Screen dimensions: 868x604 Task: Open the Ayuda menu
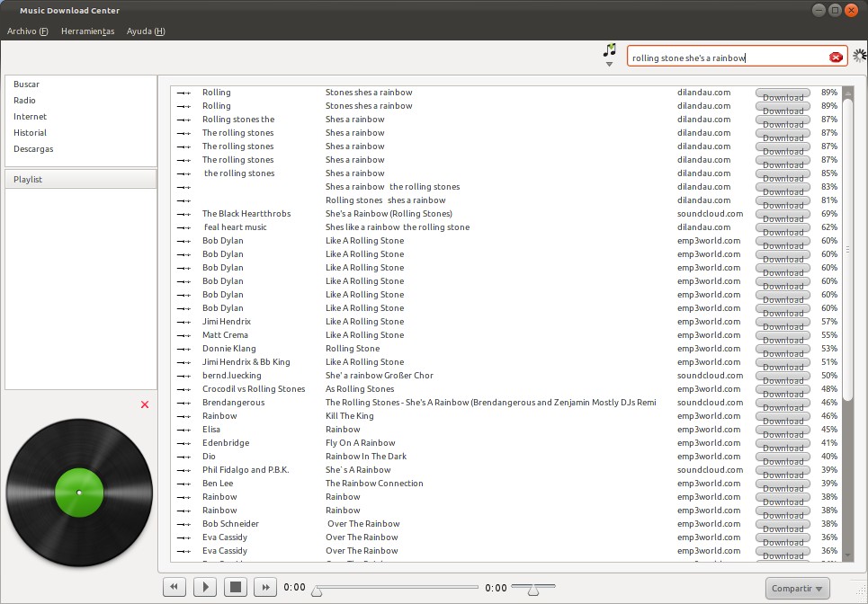pyautogui.click(x=145, y=30)
